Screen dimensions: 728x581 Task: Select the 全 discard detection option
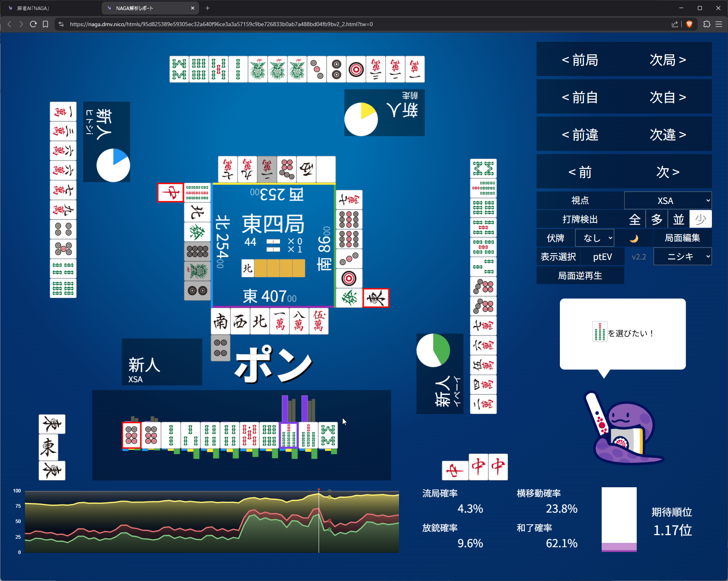(635, 219)
